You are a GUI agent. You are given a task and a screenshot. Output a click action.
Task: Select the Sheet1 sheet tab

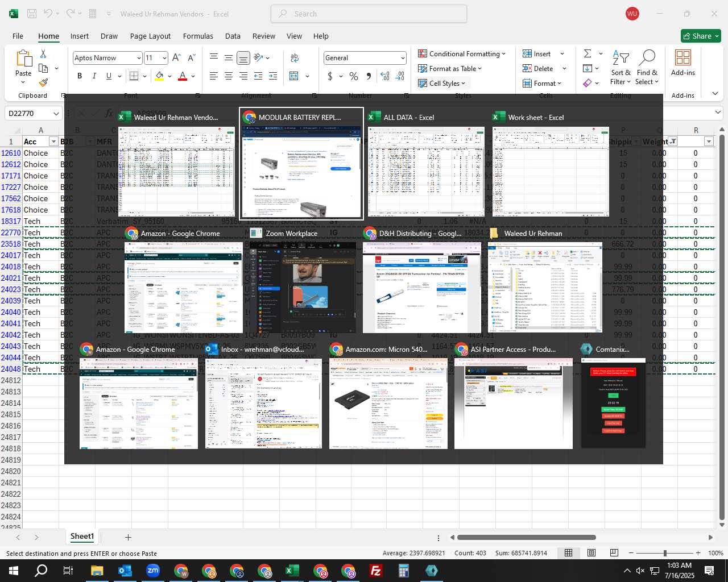(82, 537)
